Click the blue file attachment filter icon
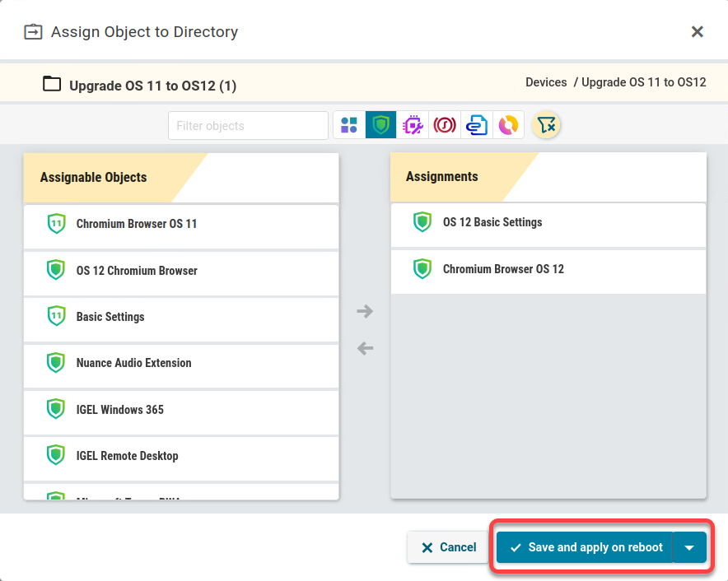Viewport: 728px width, 581px height. tap(477, 125)
